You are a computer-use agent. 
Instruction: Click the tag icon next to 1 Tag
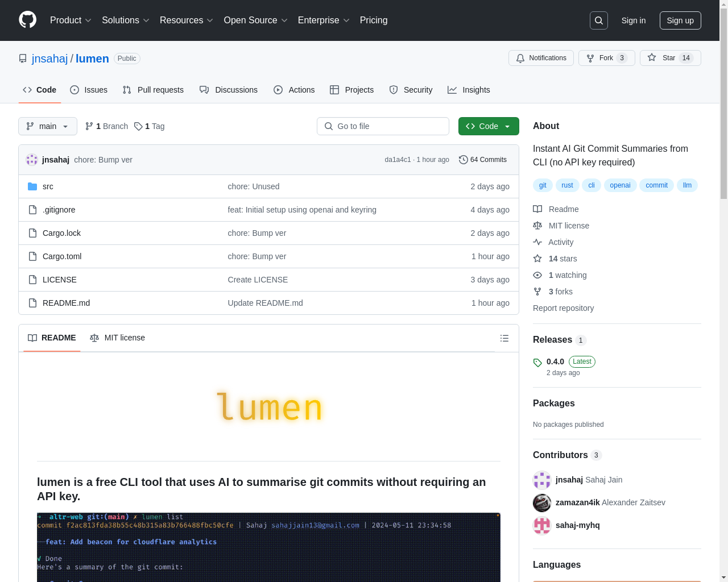[x=138, y=126]
